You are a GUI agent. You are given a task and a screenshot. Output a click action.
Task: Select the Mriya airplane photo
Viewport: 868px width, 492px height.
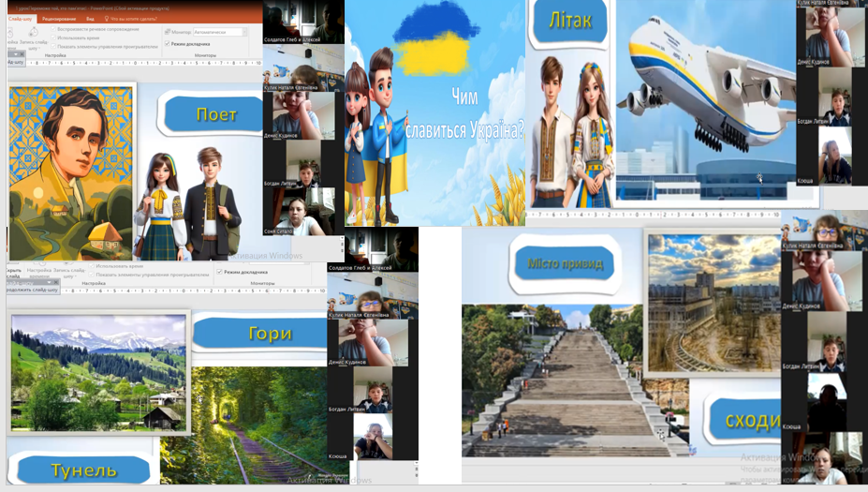click(x=706, y=99)
